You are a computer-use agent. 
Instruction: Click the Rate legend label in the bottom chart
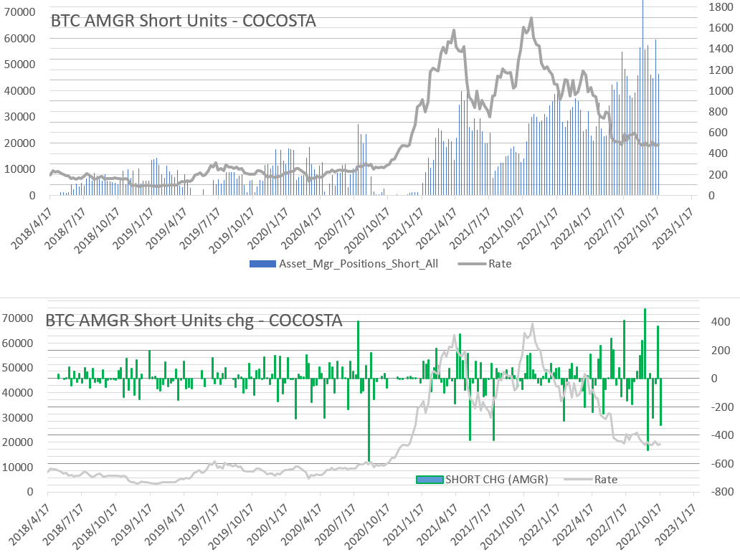605,479
